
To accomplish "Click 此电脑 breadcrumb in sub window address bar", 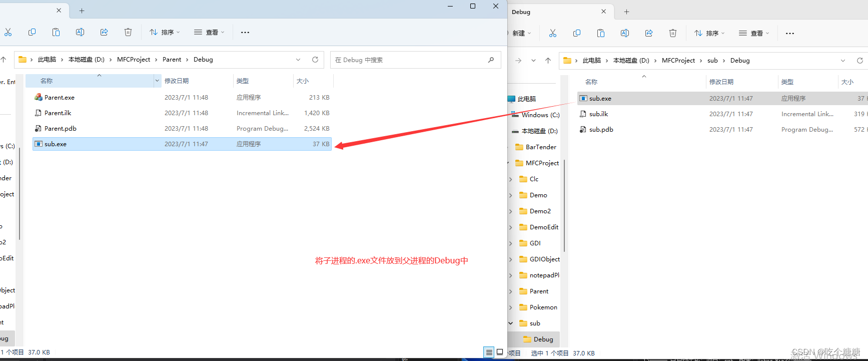I will coord(592,61).
